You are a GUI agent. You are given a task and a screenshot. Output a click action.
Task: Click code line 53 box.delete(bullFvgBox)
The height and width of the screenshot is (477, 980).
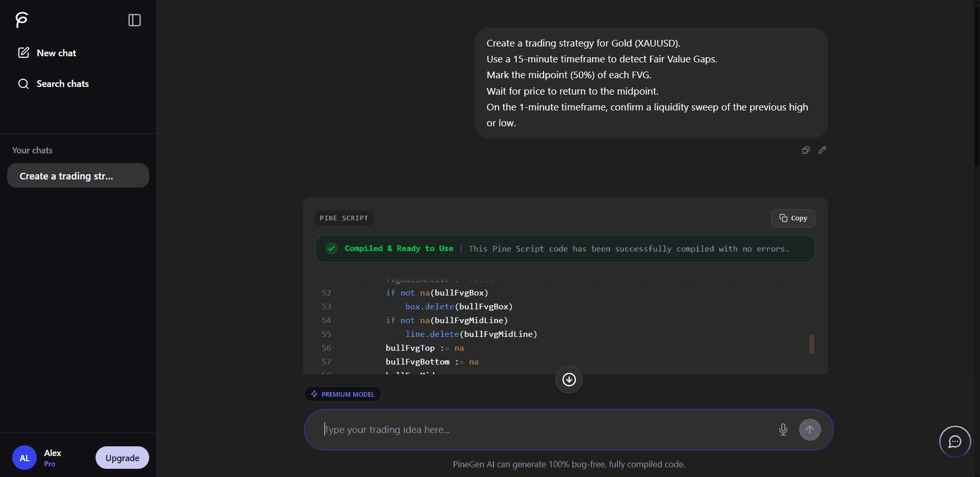click(x=459, y=307)
